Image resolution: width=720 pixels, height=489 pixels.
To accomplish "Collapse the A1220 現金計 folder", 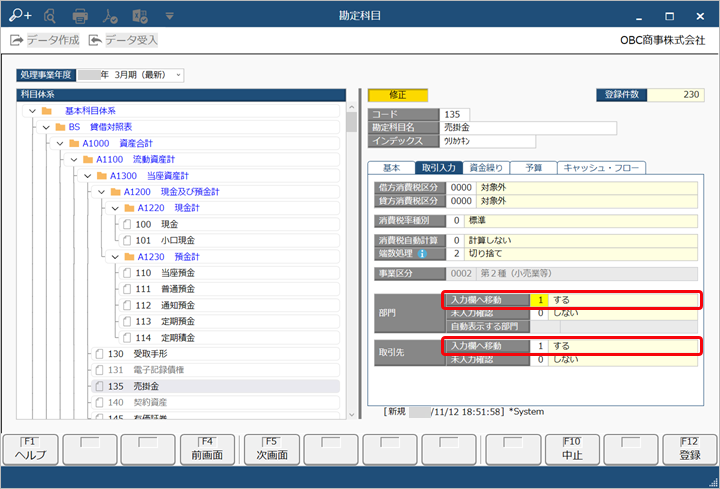I will [115, 208].
